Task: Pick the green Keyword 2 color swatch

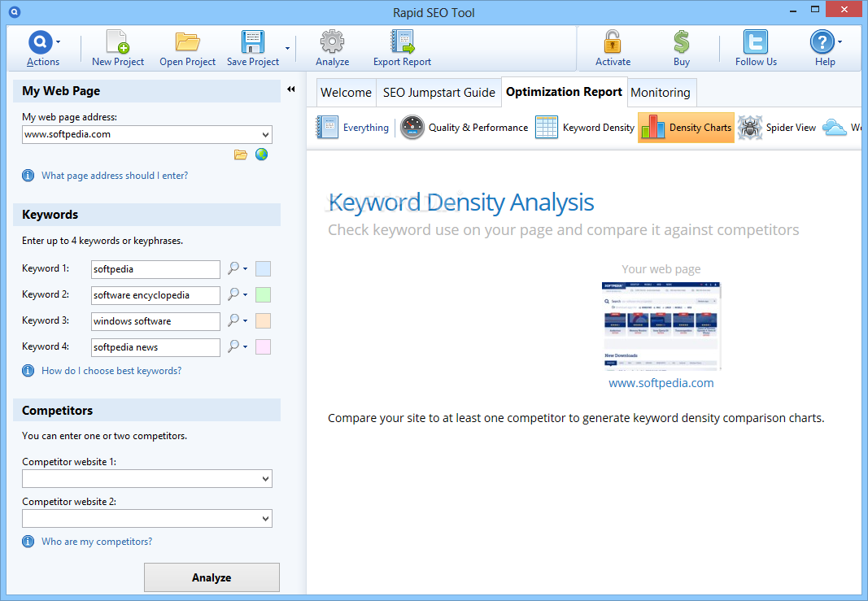Action: point(263,295)
